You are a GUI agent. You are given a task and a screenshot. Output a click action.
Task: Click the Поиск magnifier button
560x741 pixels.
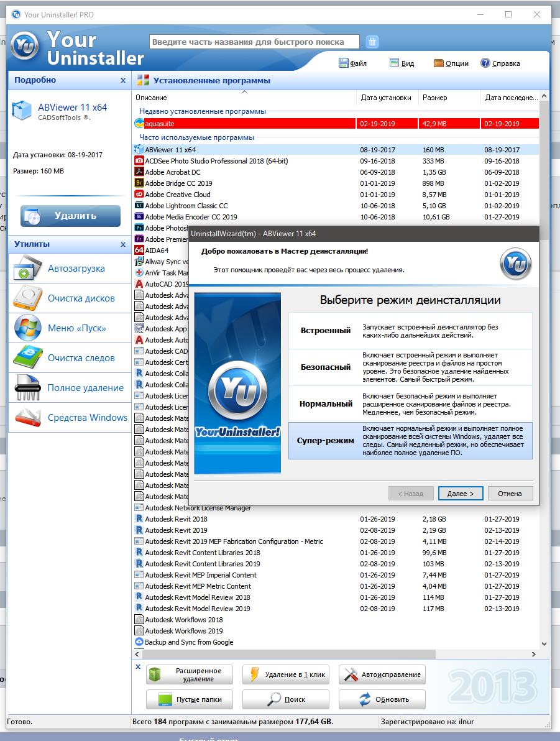pos(286,699)
